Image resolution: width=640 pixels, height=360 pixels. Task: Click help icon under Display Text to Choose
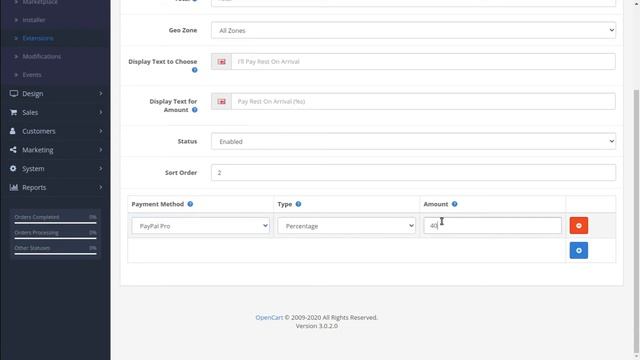[195, 70]
